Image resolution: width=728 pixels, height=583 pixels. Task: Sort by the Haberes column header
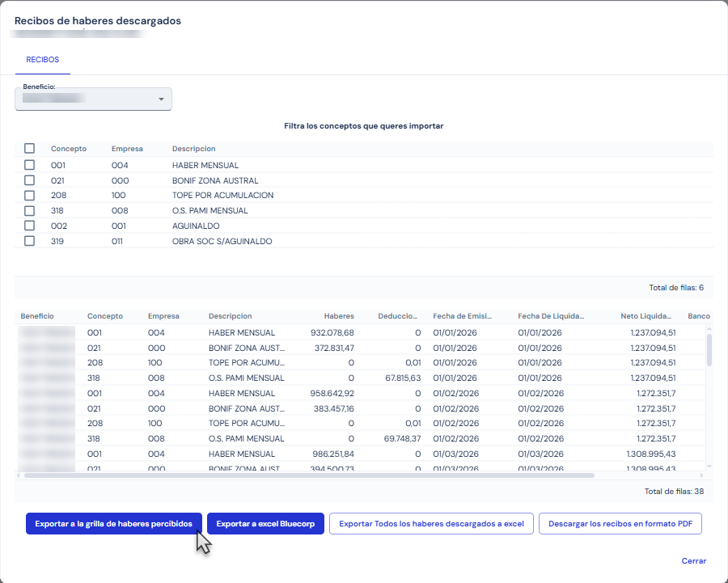[x=339, y=316]
